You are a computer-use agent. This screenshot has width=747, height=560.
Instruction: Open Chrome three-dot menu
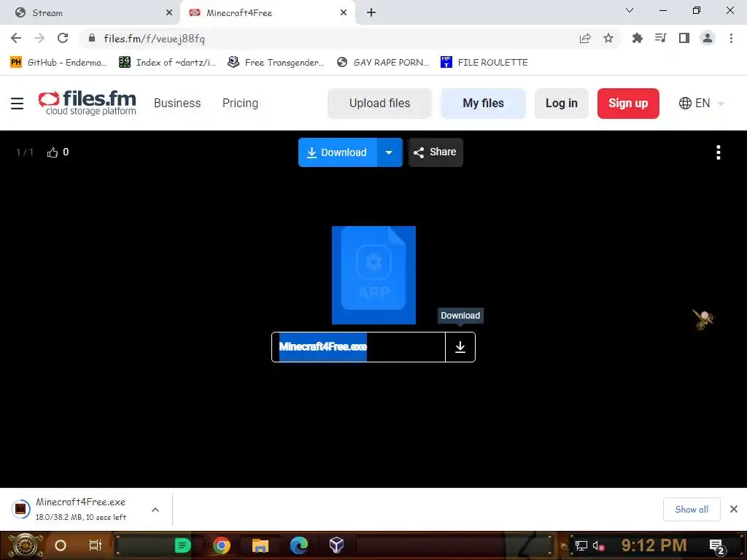pyautogui.click(x=731, y=38)
